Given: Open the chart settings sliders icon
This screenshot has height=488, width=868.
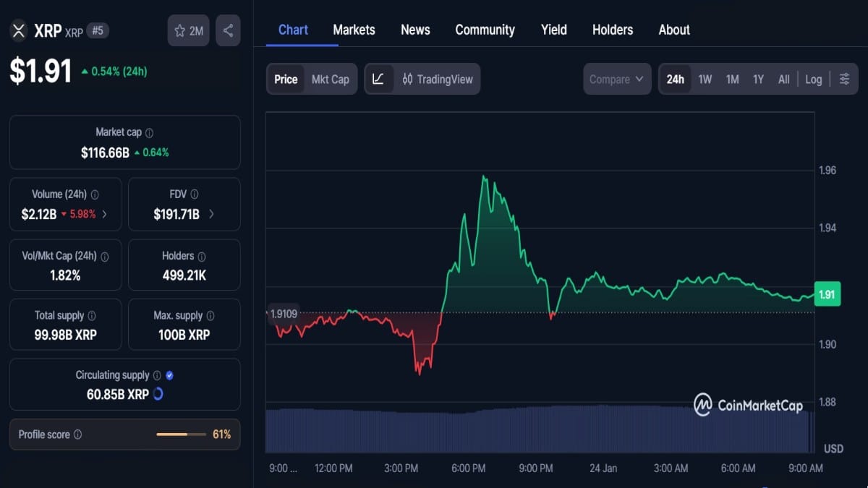Looking at the screenshot, I should 844,79.
